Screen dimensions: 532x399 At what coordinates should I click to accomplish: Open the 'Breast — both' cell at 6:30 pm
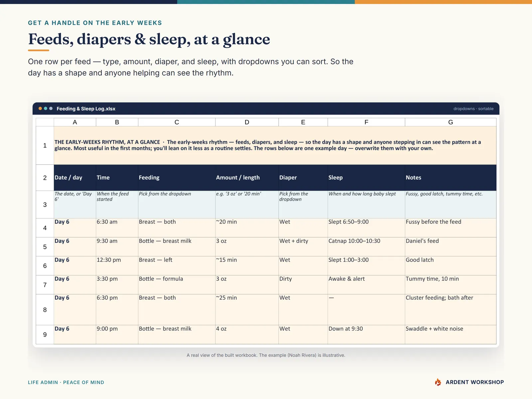(x=177, y=310)
